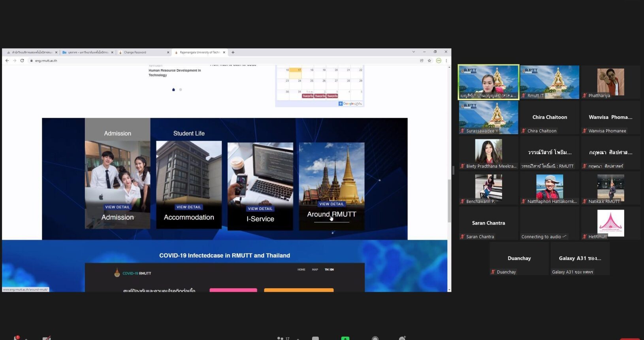Screen dimensions: 644x340
Task: Switch COVID panel language via TH|EN
Action: pos(329,270)
